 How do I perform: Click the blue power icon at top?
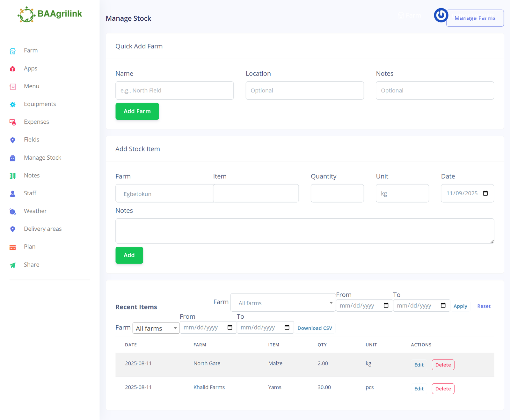coord(441,15)
